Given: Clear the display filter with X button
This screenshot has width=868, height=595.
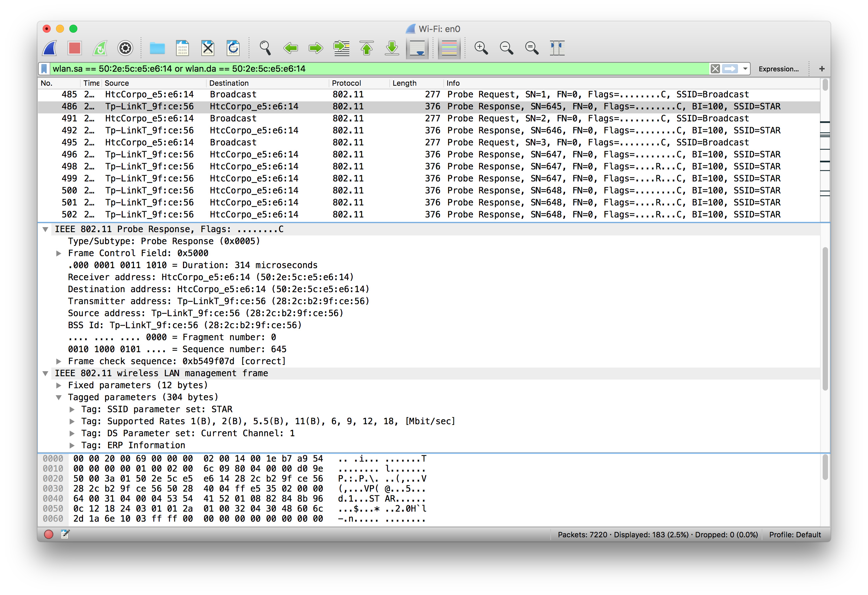Looking at the screenshot, I should [715, 69].
